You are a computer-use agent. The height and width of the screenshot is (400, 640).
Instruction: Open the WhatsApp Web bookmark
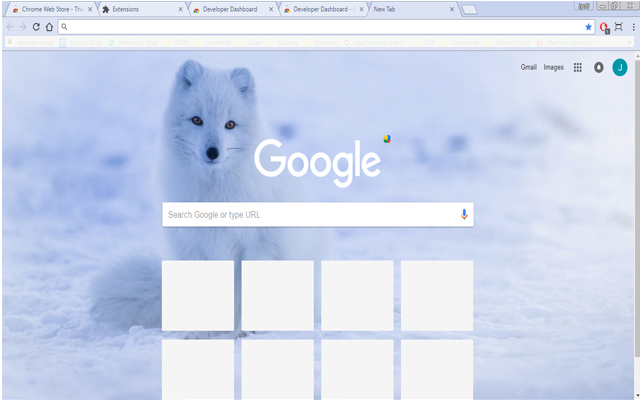pos(133,42)
